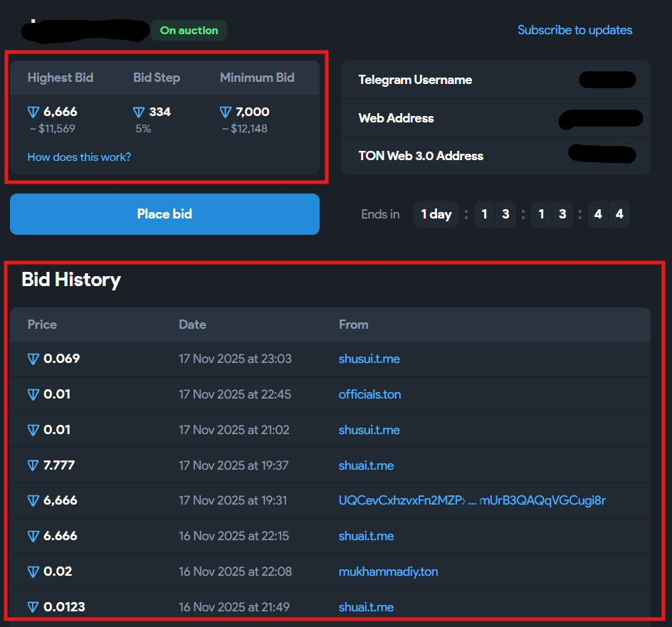Click the TON icon next to Bid Step 334
672x627 pixels.
click(140, 112)
